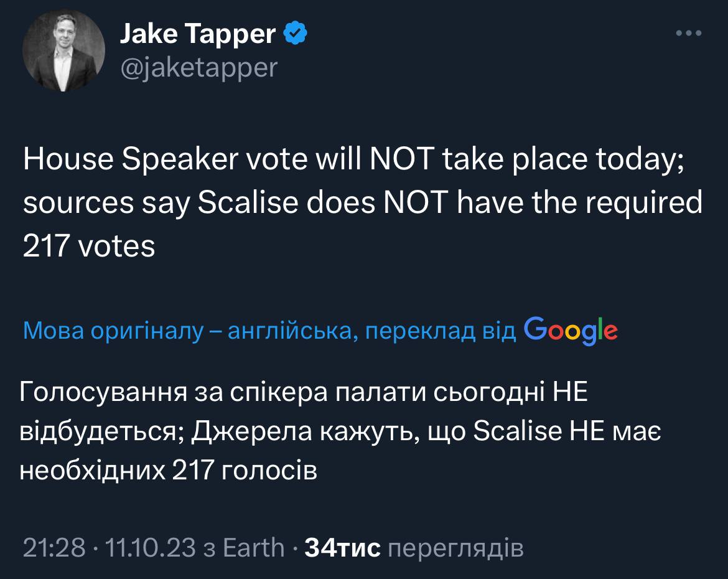Open the Jake Tapper display name

point(197,35)
